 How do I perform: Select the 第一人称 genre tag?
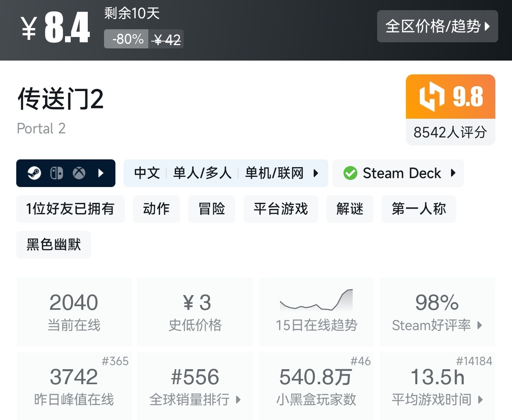click(419, 209)
